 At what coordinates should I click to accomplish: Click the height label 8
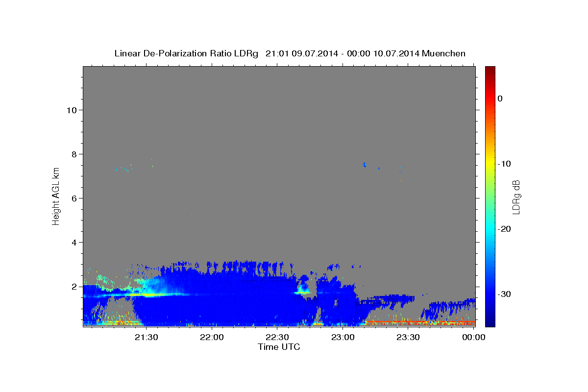point(73,154)
